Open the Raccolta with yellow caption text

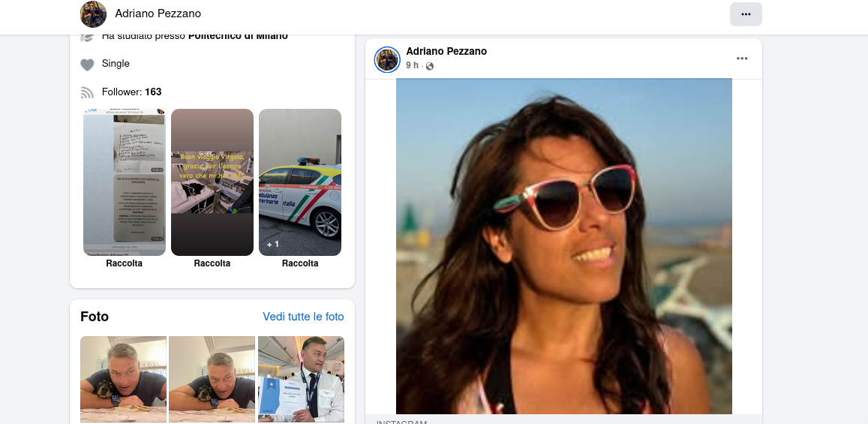click(212, 182)
